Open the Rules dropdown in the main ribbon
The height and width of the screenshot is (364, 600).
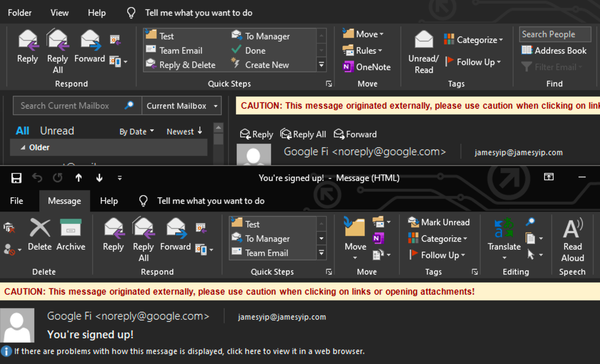tap(362, 50)
